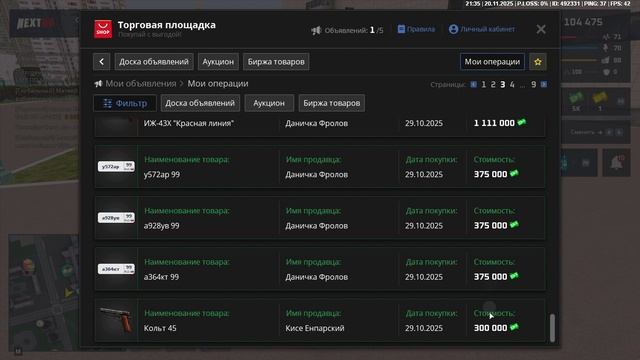Filter operations by Биржа товаров
Screen dimensions: 640x360
tap(331, 103)
